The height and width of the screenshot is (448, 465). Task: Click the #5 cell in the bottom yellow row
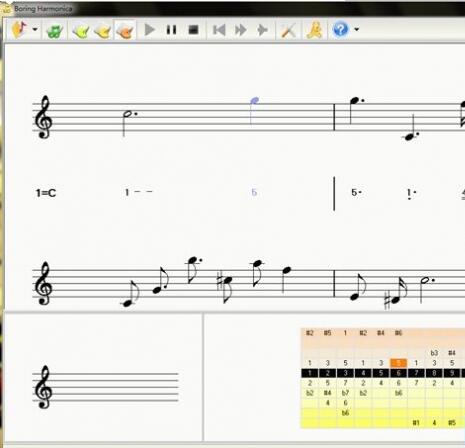tap(452, 423)
